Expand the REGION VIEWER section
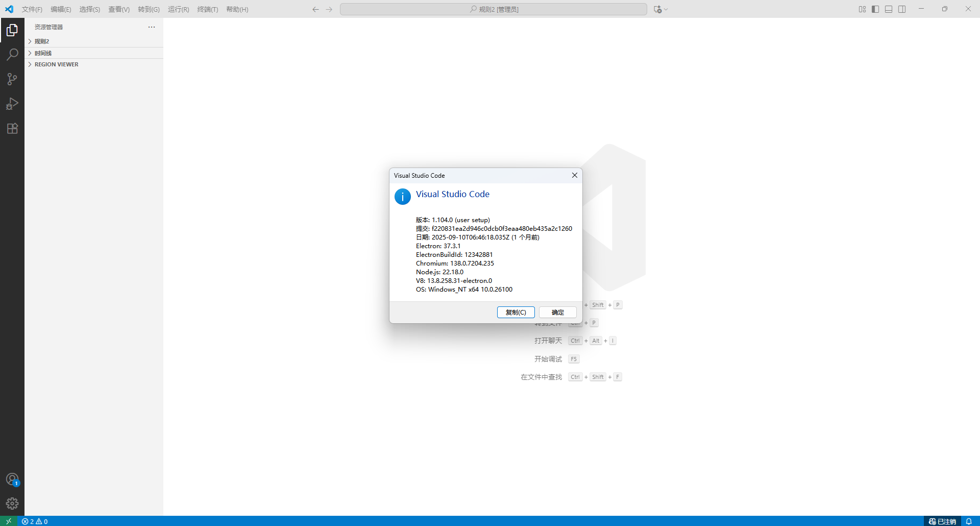 point(56,64)
